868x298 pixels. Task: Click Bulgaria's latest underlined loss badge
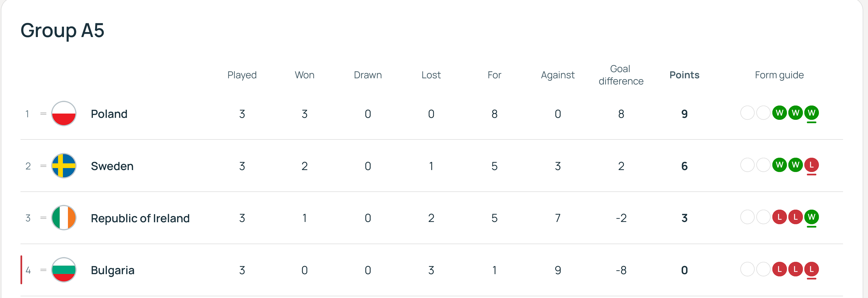811,269
